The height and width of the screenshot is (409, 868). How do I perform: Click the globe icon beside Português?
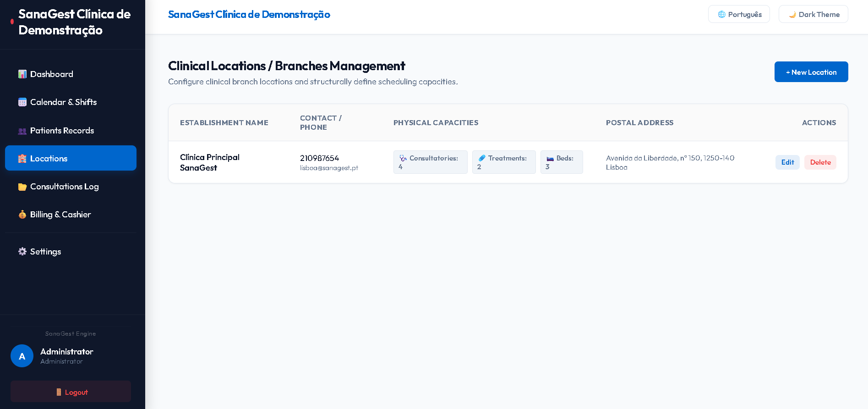[x=721, y=15]
